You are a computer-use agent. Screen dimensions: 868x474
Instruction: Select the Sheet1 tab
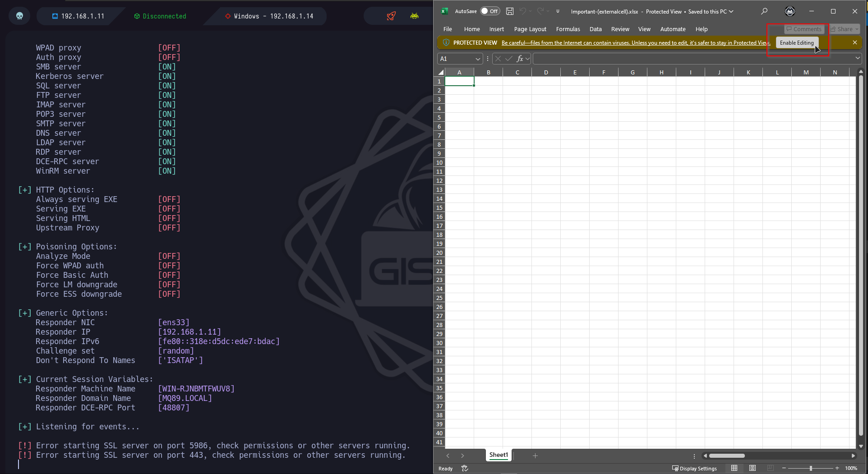point(499,455)
